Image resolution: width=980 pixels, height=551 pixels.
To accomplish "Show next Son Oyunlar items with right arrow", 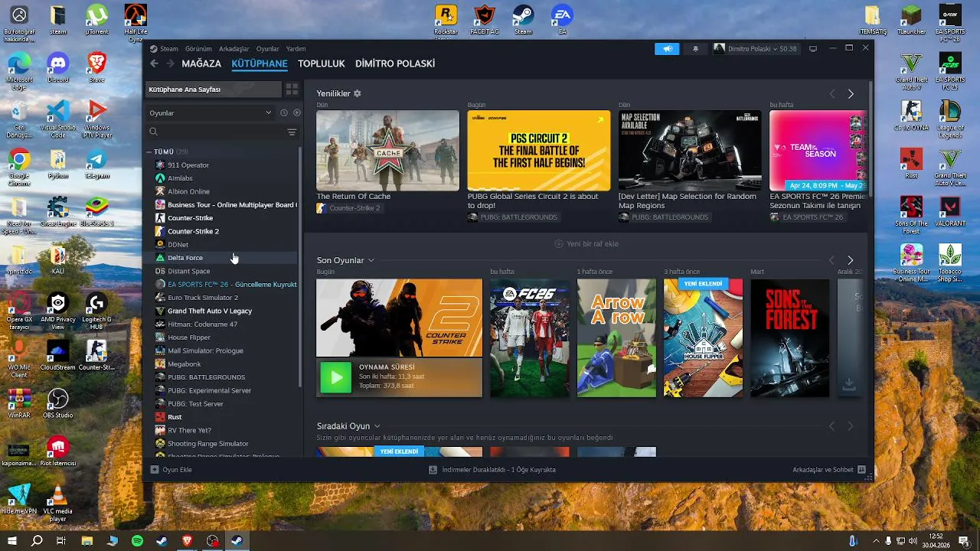I will [x=850, y=260].
